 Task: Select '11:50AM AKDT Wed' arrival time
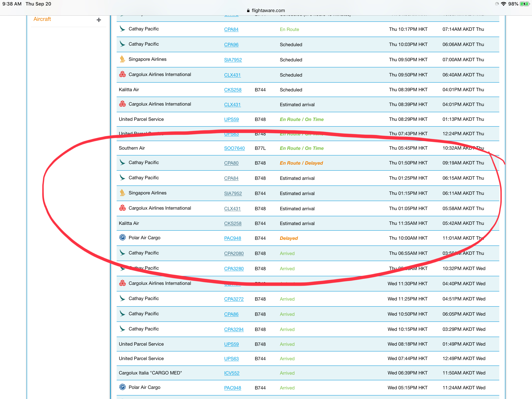[464, 373]
